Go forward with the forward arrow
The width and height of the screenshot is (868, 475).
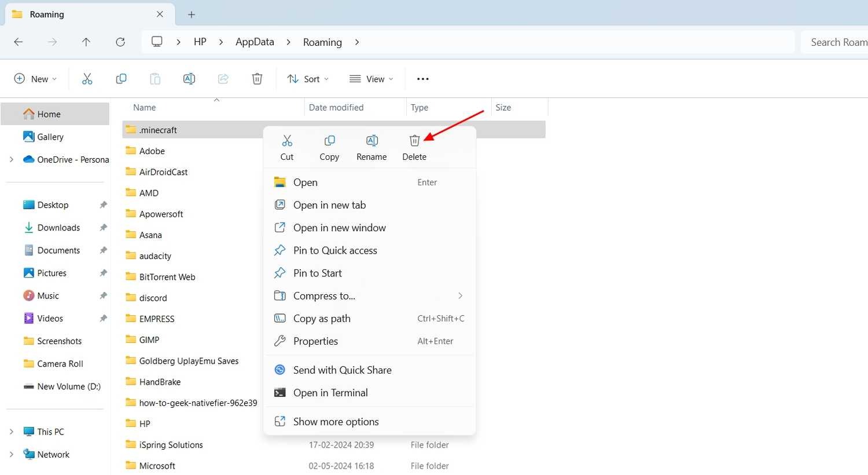pos(52,42)
